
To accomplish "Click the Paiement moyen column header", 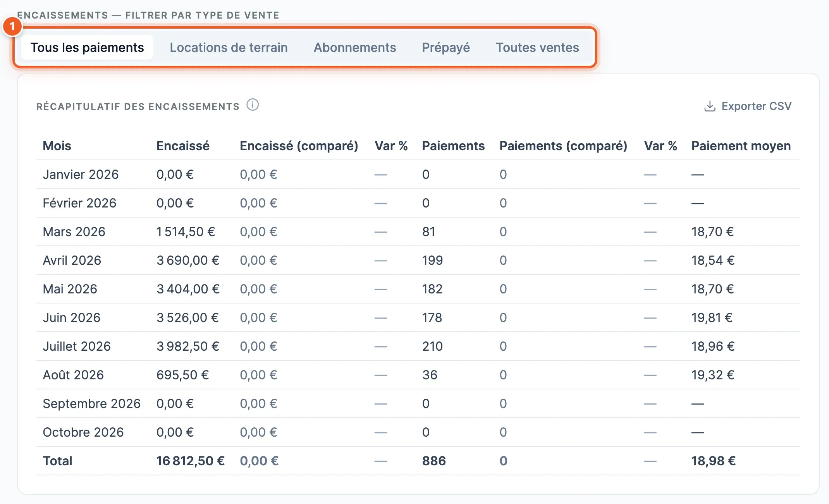I will pos(741,146).
